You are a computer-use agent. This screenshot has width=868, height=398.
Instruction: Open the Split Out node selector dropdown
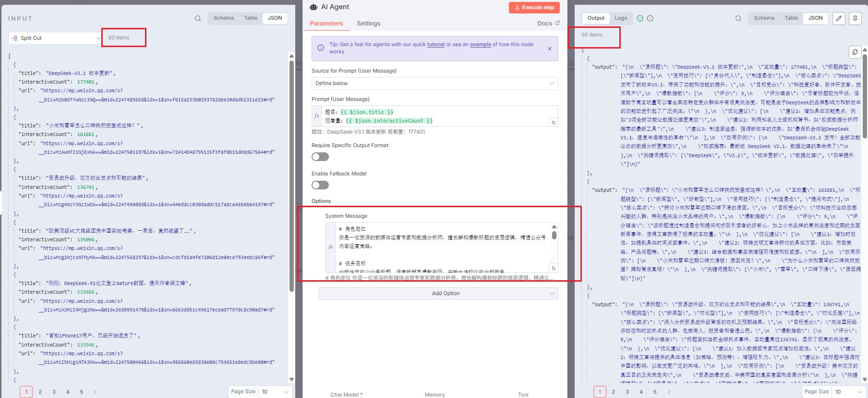(55, 38)
